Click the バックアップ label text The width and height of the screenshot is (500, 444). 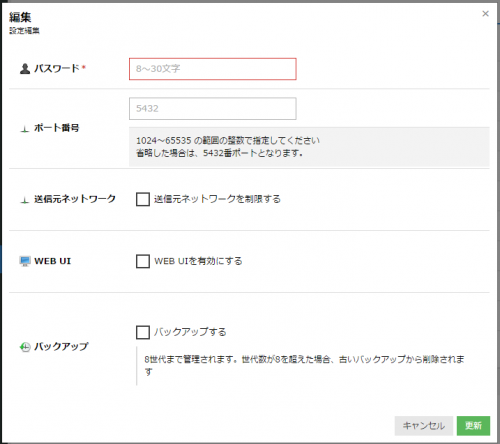point(61,347)
